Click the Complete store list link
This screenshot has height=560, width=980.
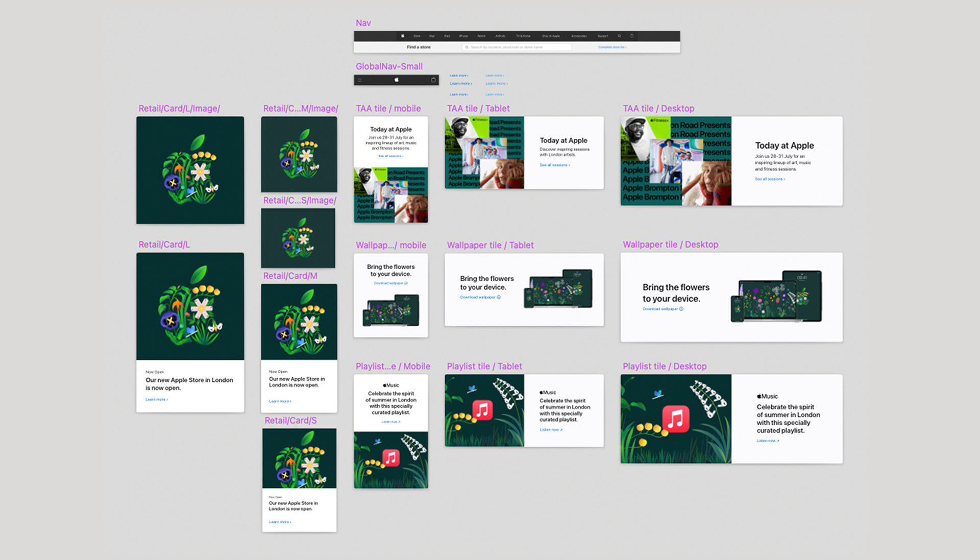coord(612,47)
